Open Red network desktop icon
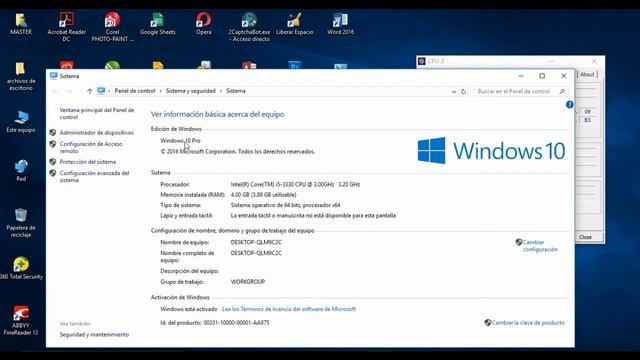 pyautogui.click(x=21, y=171)
